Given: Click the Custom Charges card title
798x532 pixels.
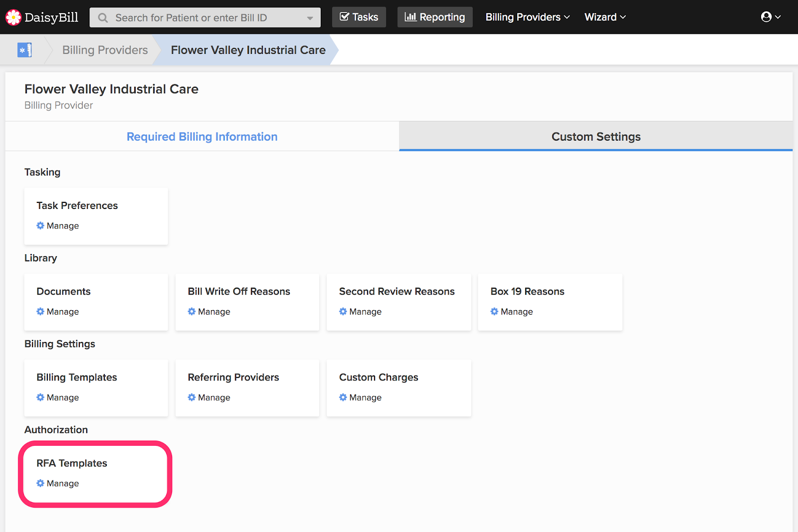Looking at the screenshot, I should 379,377.
